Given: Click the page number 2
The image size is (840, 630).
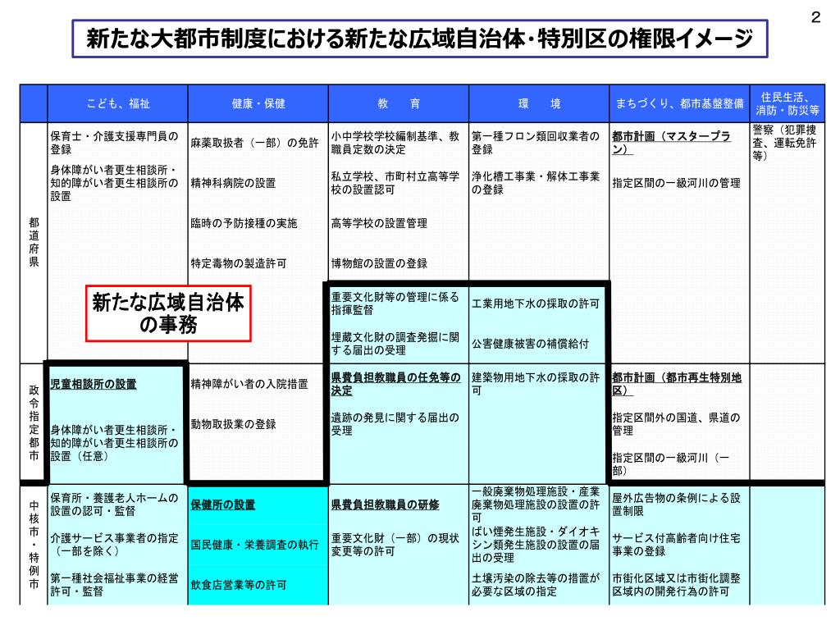Looking at the screenshot, I should pos(815,18).
